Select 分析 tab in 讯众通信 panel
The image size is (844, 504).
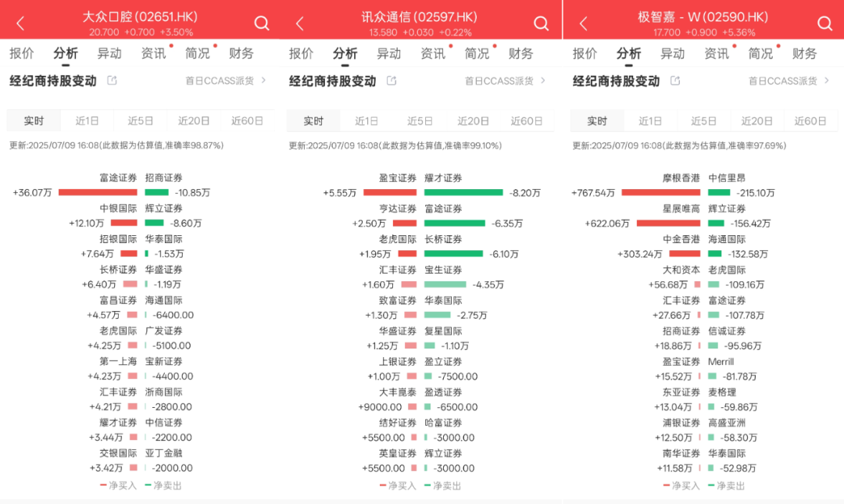point(345,53)
